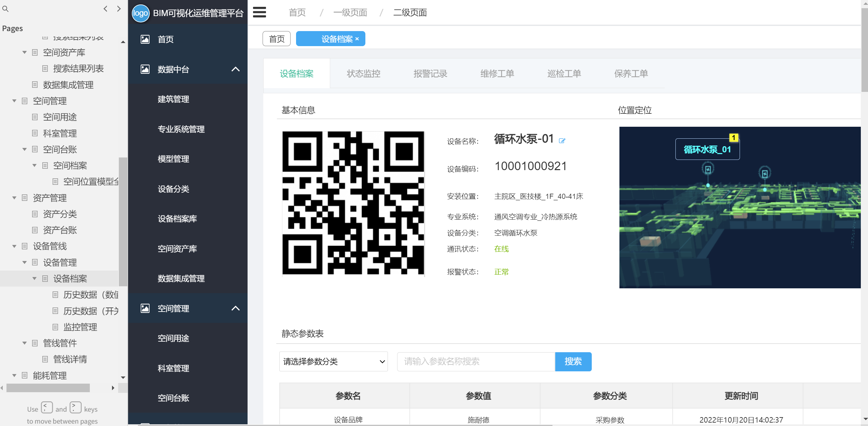
Task: Collapse the 空间台账 tree node arrow
Action: tap(25, 149)
